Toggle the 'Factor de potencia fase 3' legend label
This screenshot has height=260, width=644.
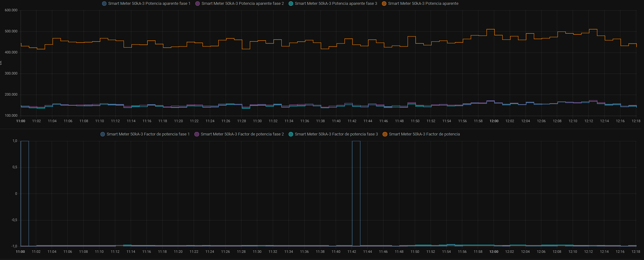pos(336,134)
